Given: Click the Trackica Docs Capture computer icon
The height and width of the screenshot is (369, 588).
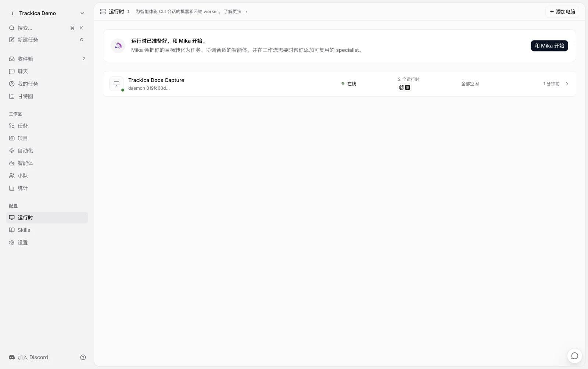Looking at the screenshot, I should pyautogui.click(x=116, y=84).
